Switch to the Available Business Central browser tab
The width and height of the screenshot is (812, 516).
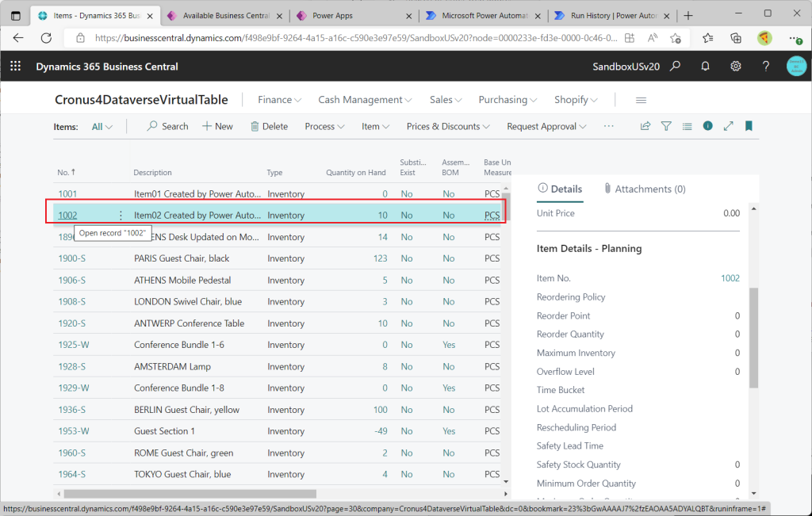coord(224,16)
